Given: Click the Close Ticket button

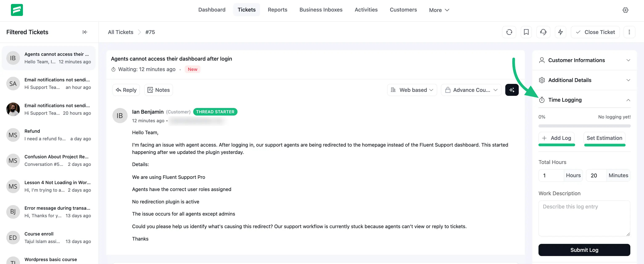Looking at the screenshot, I should pos(595,32).
